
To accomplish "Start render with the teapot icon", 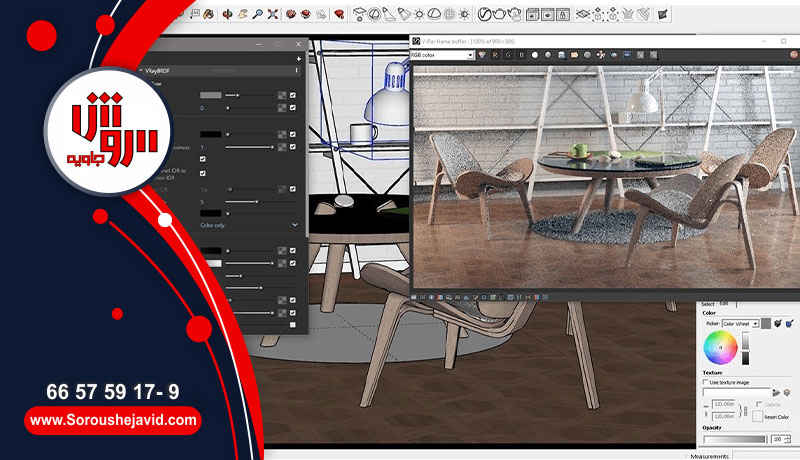I will pyautogui.click(x=499, y=14).
